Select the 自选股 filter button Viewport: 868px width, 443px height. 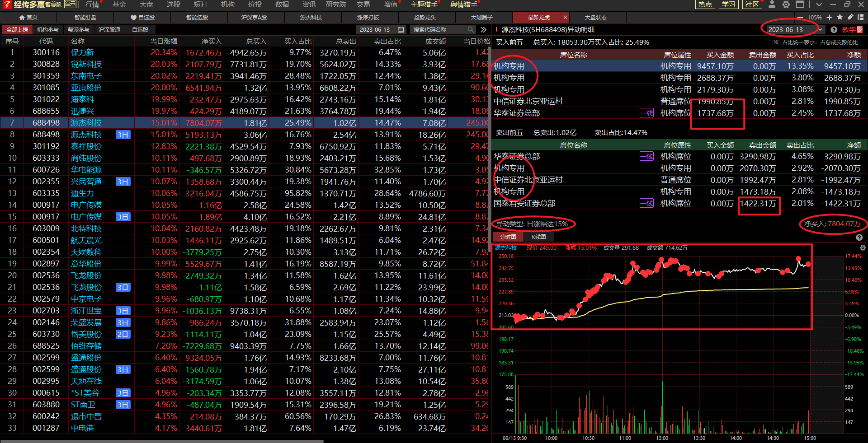coord(140,30)
